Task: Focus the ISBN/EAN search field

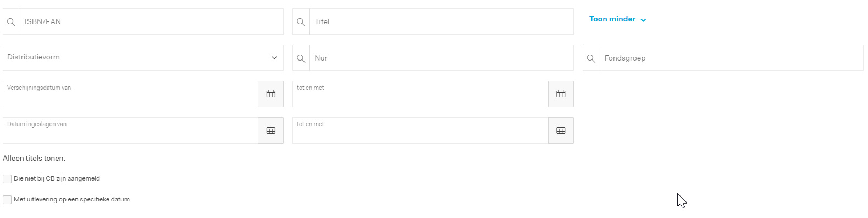Action: [x=152, y=21]
